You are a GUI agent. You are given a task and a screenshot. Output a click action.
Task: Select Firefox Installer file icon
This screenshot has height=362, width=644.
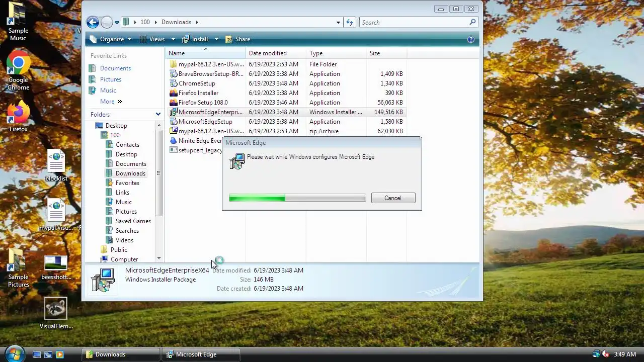[174, 93]
